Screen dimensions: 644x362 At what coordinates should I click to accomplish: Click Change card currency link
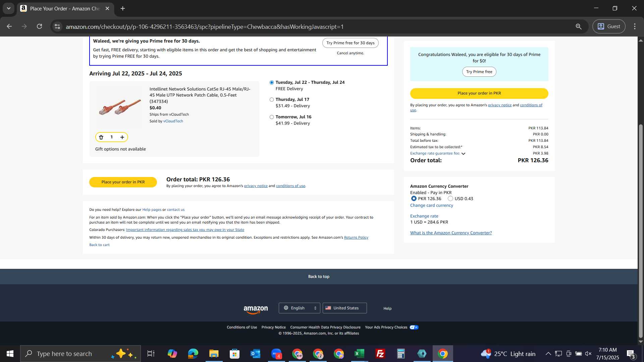tap(431, 205)
